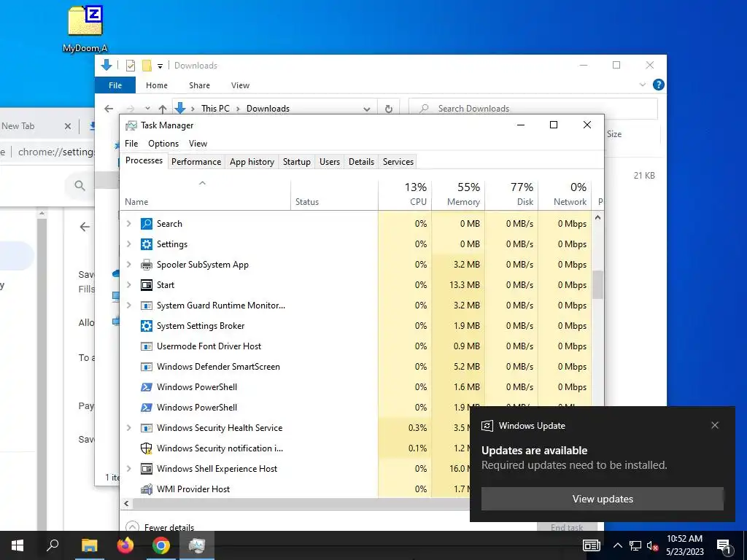Sort by Disk usage column

pos(511,194)
